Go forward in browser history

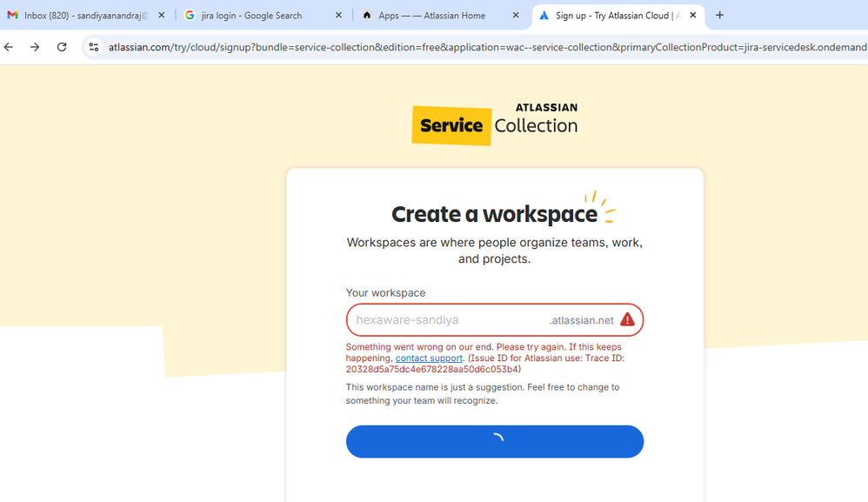coord(35,47)
